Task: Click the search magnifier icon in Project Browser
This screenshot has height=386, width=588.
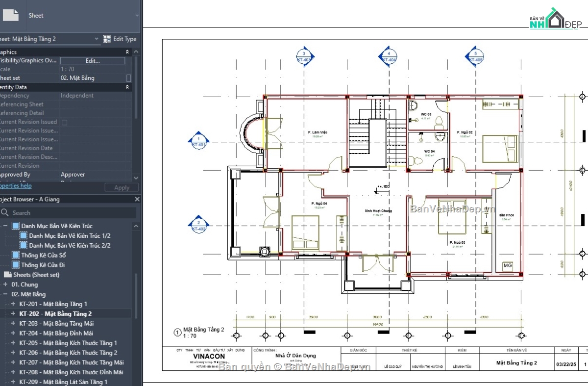Action: tap(5, 213)
